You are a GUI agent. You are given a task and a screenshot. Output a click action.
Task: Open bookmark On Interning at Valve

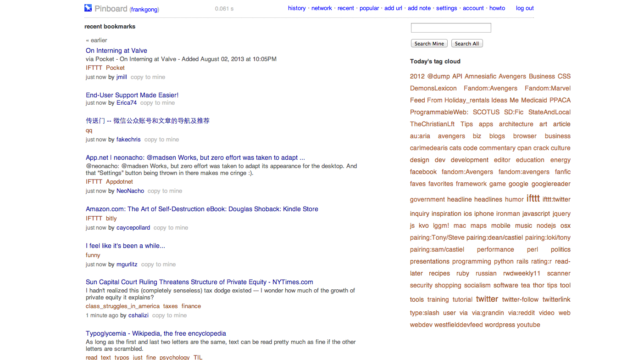[117, 51]
